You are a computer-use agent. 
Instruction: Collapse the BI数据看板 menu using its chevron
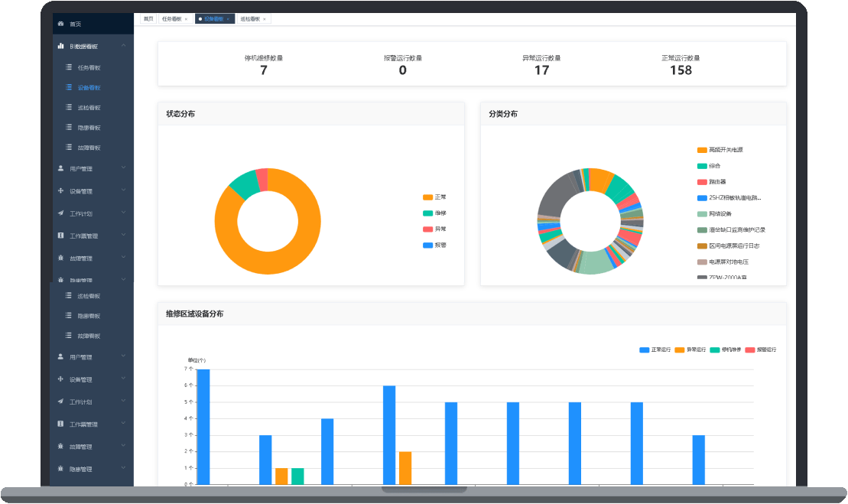pyautogui.click(x=123, y=46)
